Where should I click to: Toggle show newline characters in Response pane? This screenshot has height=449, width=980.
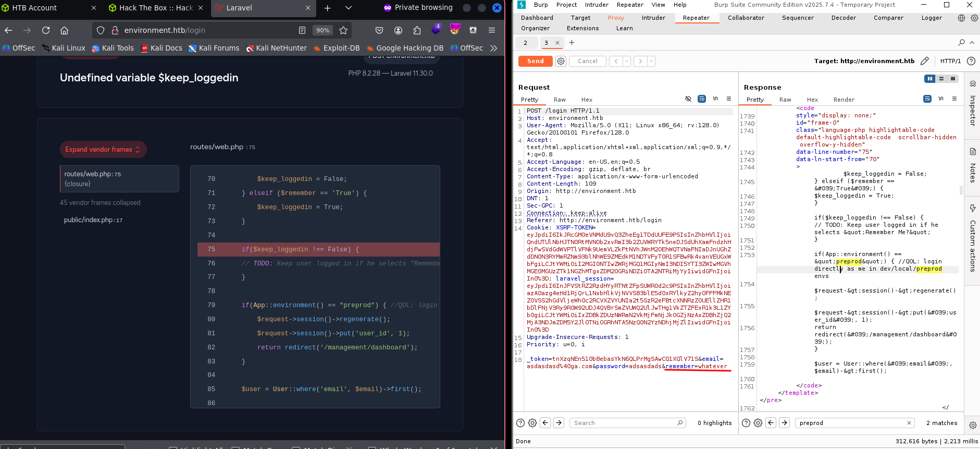[941, 99]
